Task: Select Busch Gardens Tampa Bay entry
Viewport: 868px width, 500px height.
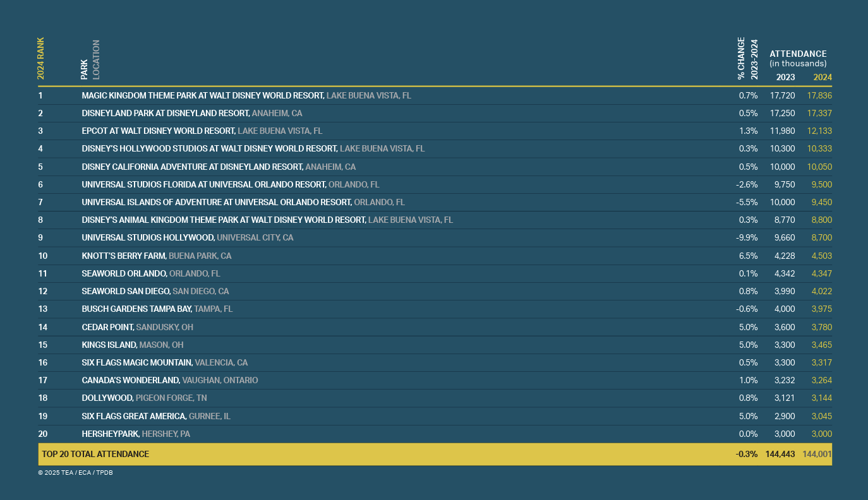Action: pos(137,309)
